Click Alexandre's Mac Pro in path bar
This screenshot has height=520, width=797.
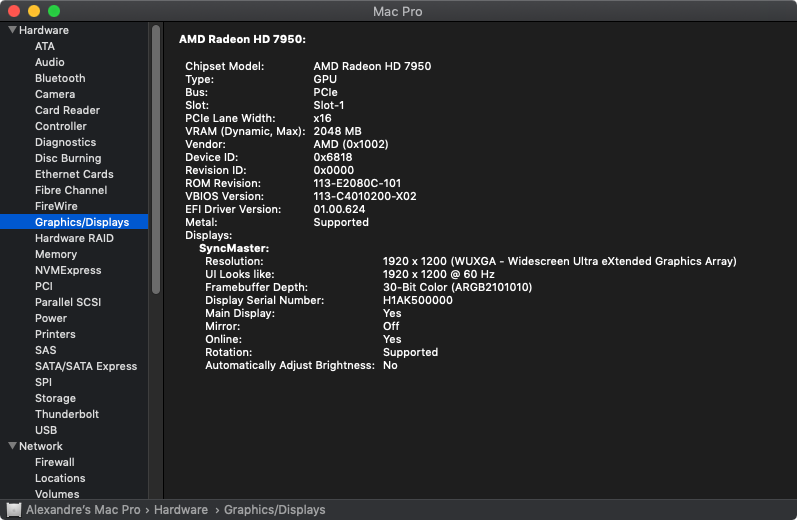(x=83, y=510)
